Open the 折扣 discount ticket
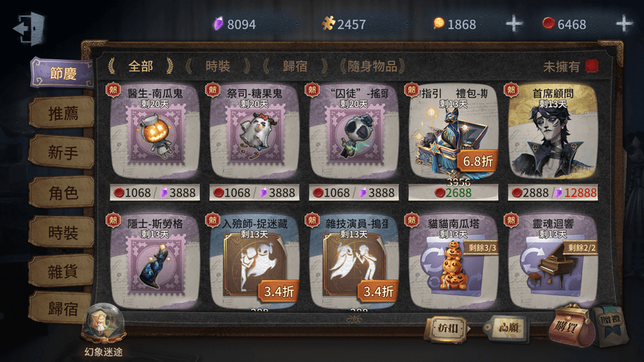The height and width of the screenshot is (362, 644). [447, 328]
